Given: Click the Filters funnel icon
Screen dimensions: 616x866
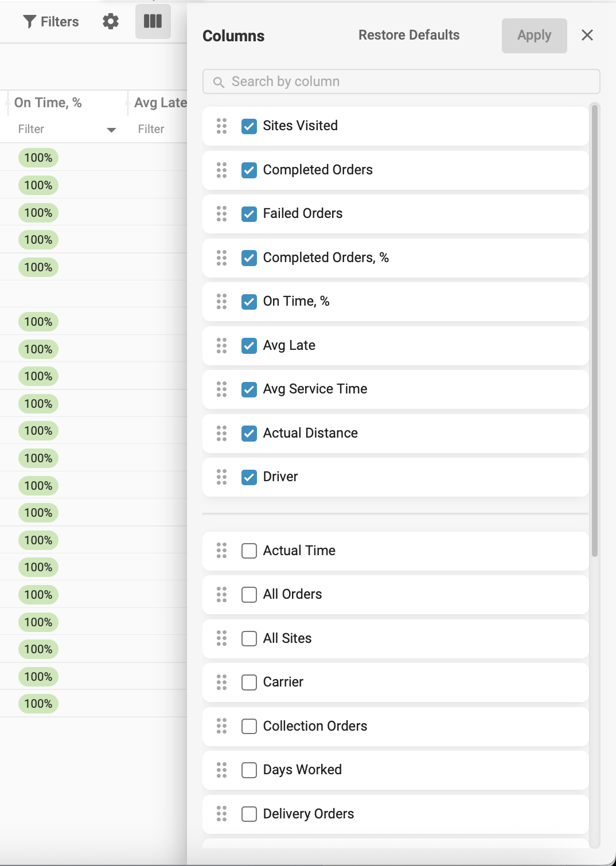Looking at the screenshot, I should pyautogui.click(x=30, y=22).
